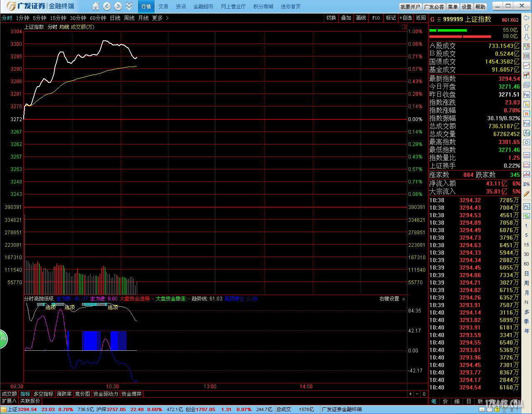The width and height of the screenshot is (532, 414).
Task: Click the FS icon in the right sidebar
Action: (527, 206)
